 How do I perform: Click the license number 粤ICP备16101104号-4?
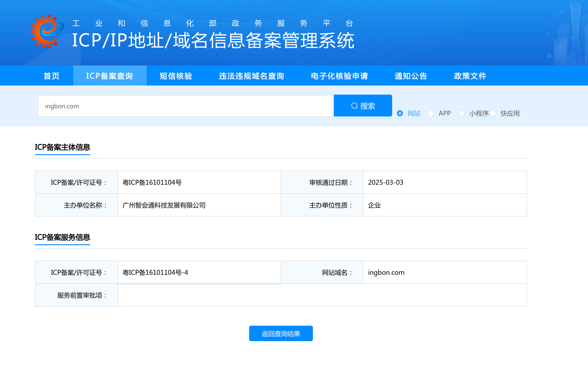(x=155, y=272)
